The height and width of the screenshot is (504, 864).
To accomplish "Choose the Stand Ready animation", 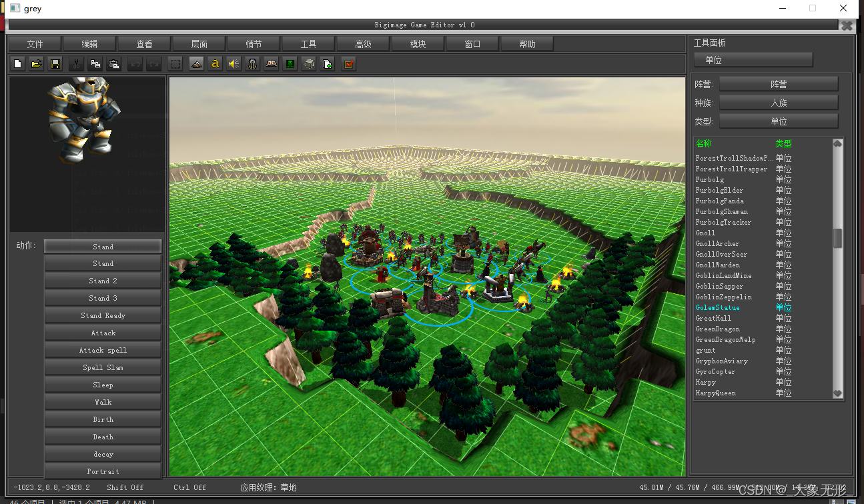I will tap(103, 315).
